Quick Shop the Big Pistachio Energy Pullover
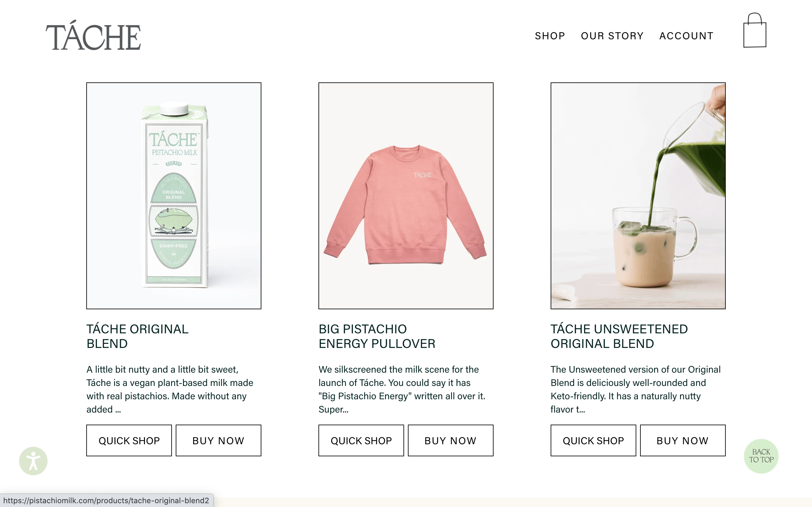This screenshot has height=507, width=812. tap(361, 440)
